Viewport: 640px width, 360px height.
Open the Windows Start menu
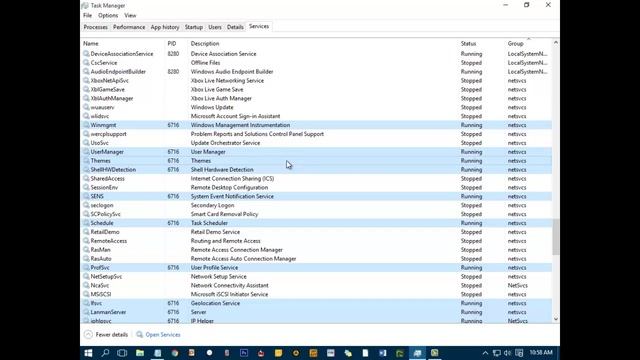pos(88,353)
